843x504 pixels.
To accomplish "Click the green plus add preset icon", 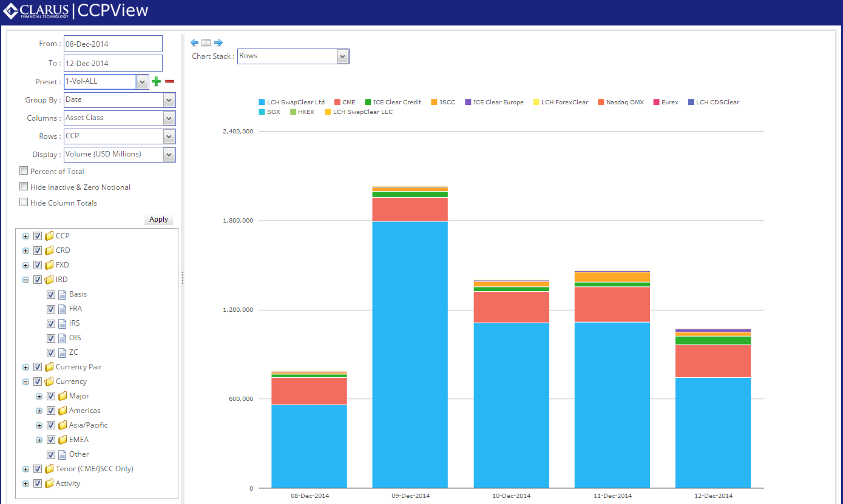I will coord(156,81).
